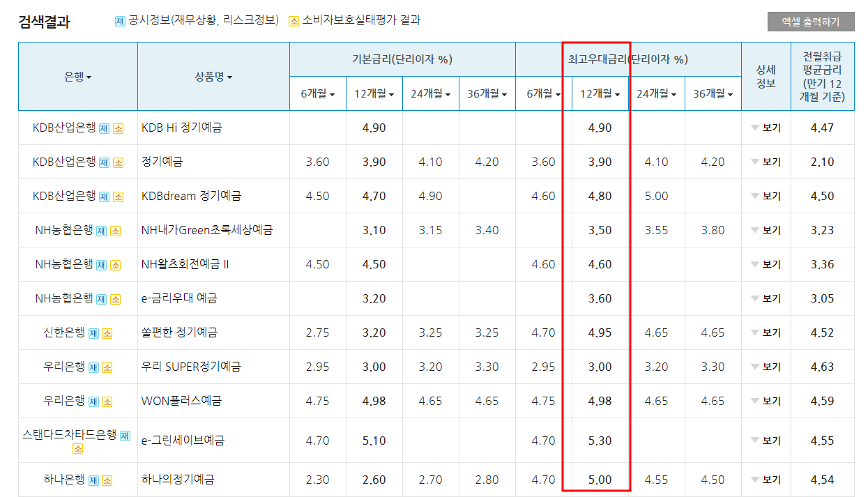Click average rate 4.47 for KDB Hi
The image size is (868, 497).
[x=823, y=128]
